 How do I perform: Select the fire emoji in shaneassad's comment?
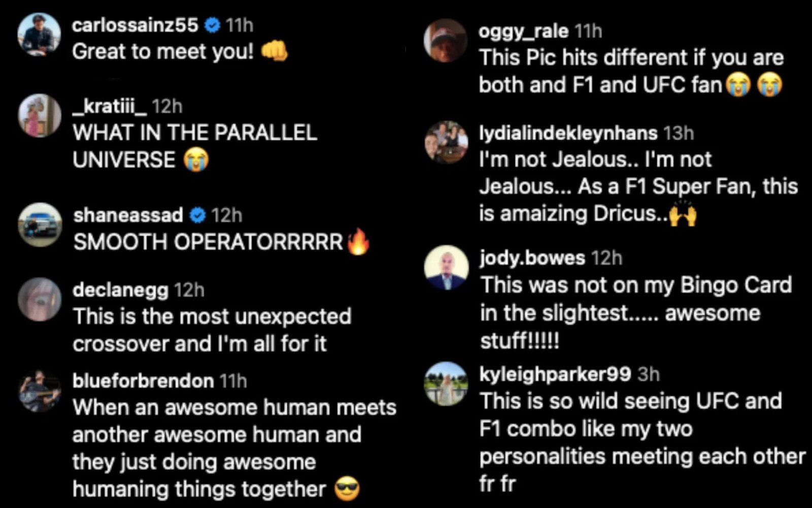358,243
